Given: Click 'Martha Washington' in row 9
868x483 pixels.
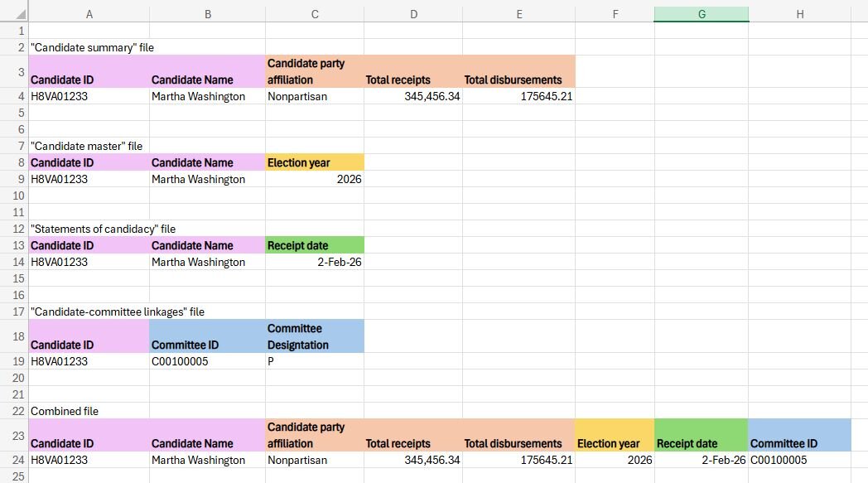Looking at the screenshot, I should [208, 179].
